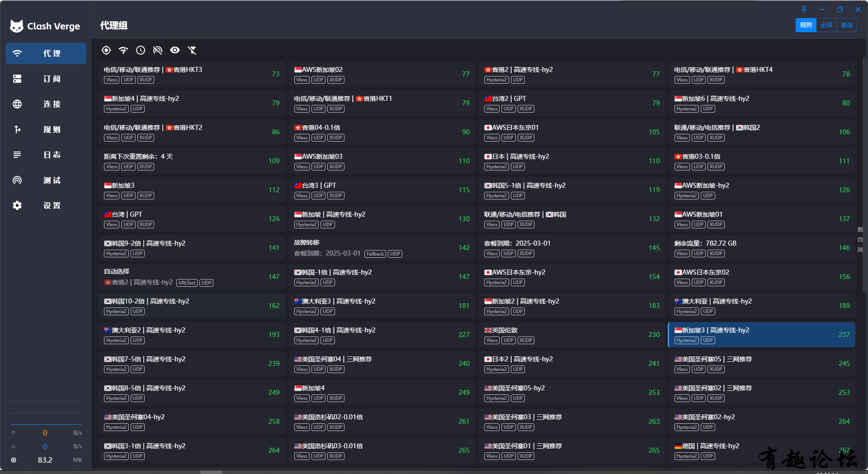Select the 澳大利亚3 | 高速专线-hy2 node
868x474 pixels.
point(382,306)
